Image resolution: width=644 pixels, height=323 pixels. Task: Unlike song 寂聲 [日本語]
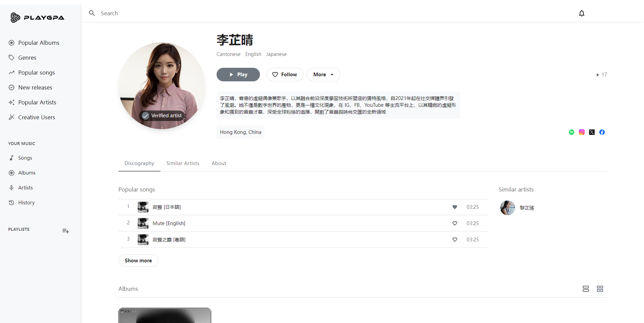click(x=455, y=207)
